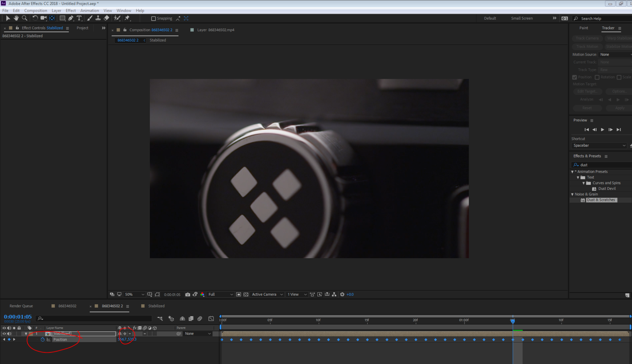The image size is (632, 364).
Task: Enable the Snapping checkbox
Action: coord(154,18)
